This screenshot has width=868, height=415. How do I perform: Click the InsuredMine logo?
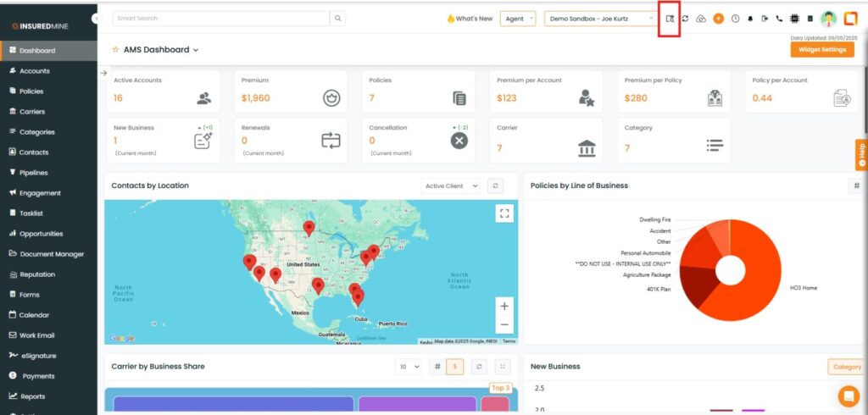(41, 26)
